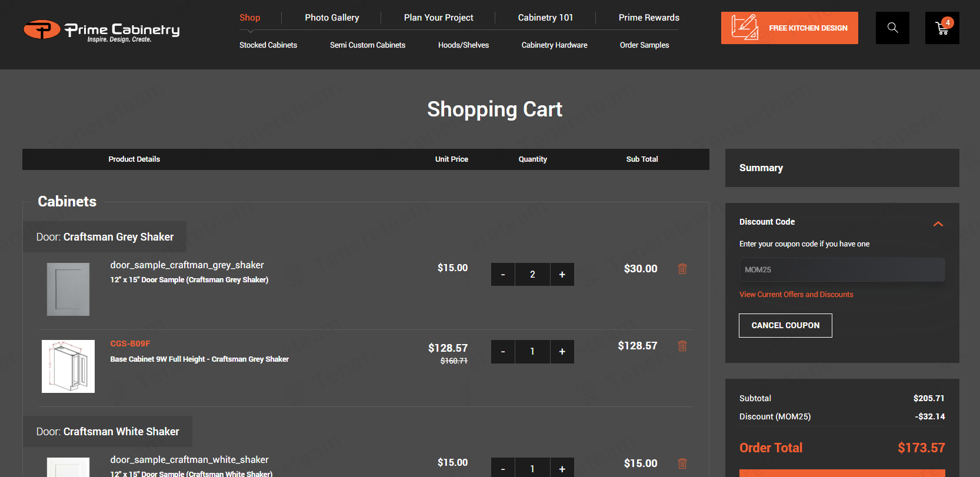Image resolution: width=980 pixels, height=477 pixels.
Task: Increase white shaker door sample quantity
Action: pos(562,468)
